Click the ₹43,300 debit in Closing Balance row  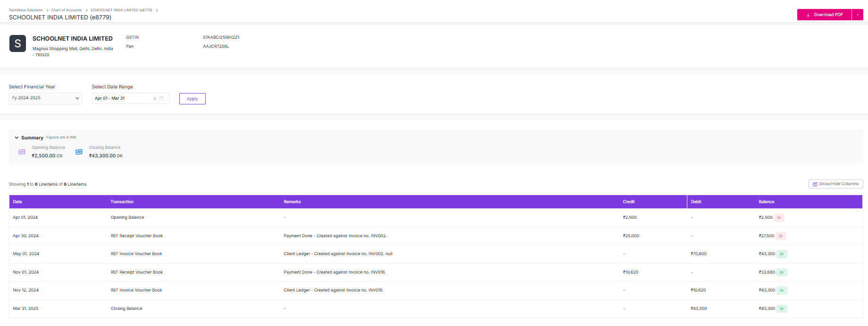[x=699, y=309]
